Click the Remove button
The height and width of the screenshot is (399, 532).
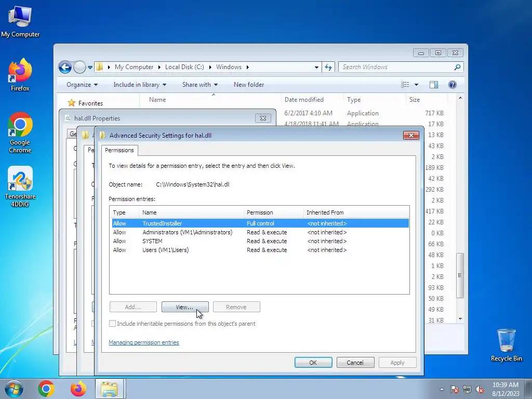pos(236,307)
